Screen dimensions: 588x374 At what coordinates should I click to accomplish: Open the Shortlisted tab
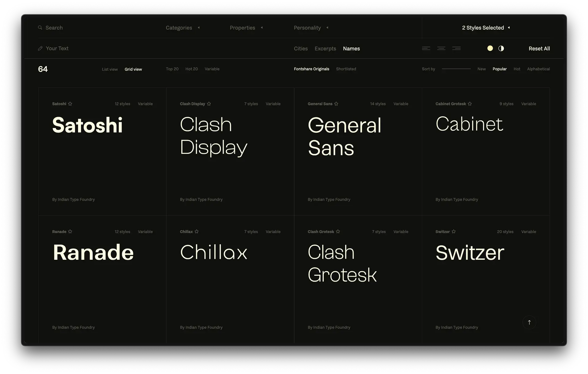[x=346, y=69]
